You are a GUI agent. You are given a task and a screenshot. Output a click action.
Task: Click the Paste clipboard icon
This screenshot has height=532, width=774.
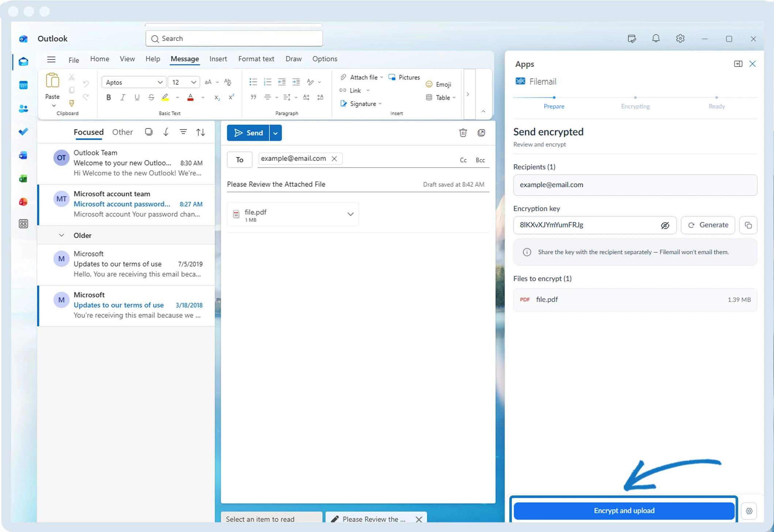pos(52,80)
